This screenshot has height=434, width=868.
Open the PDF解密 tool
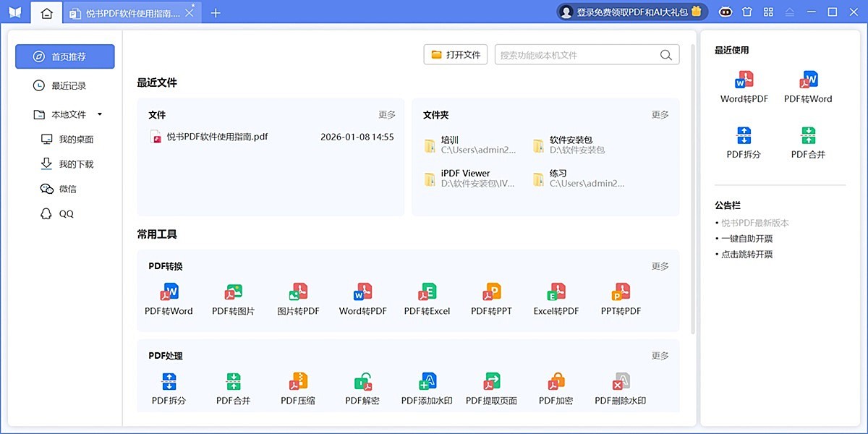pos(361,386)
